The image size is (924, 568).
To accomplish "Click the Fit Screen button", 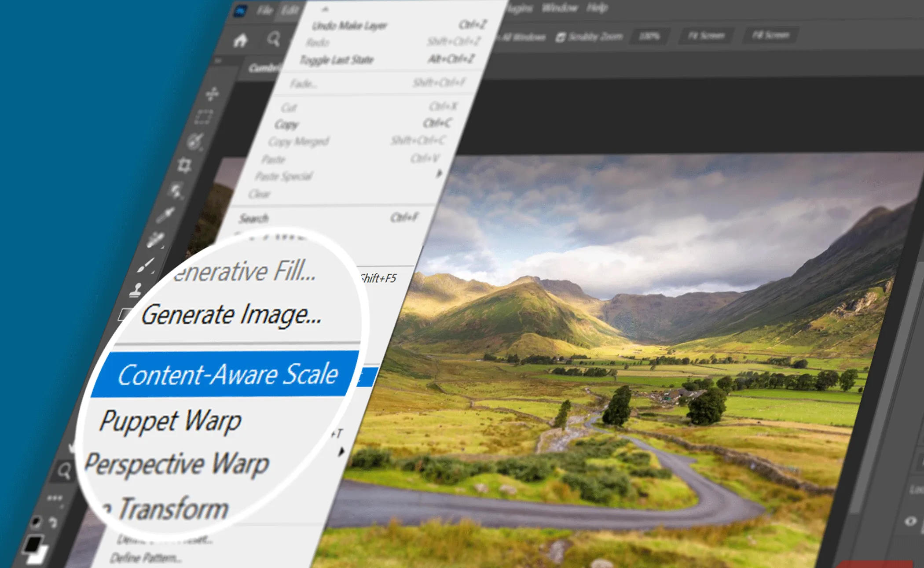I will [x=706, y=36].
